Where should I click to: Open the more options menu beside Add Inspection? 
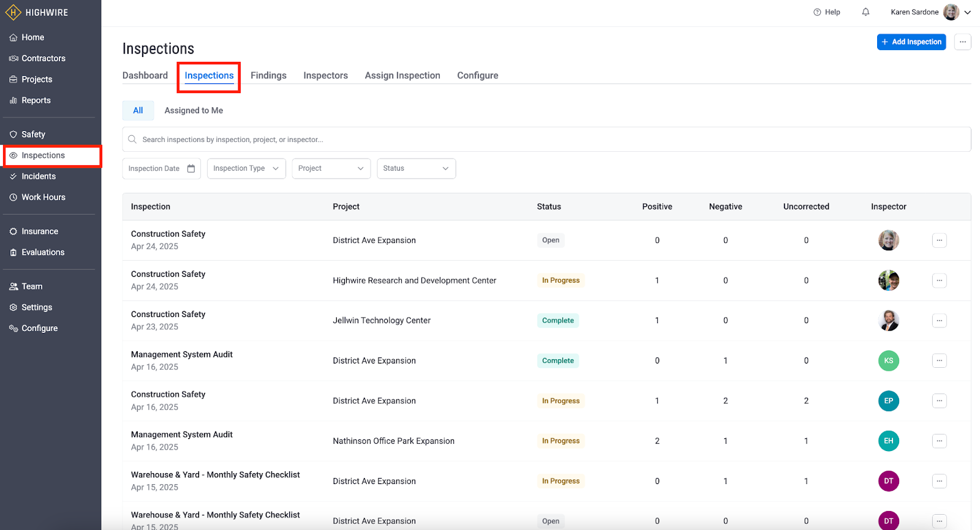click(963, 42)
